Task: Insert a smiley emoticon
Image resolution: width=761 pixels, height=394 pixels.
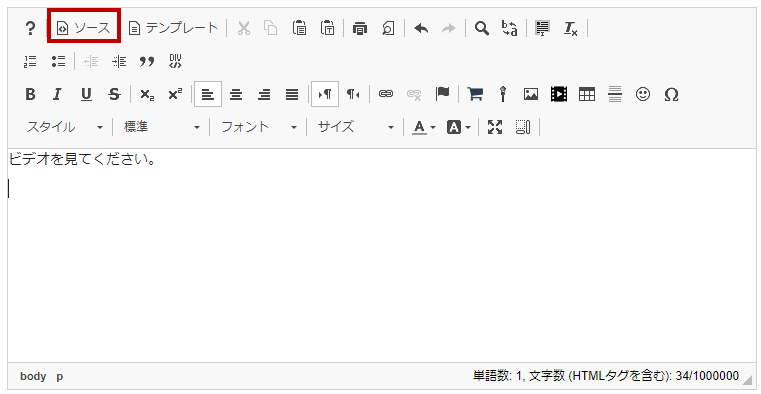Action: coord(643,94)
